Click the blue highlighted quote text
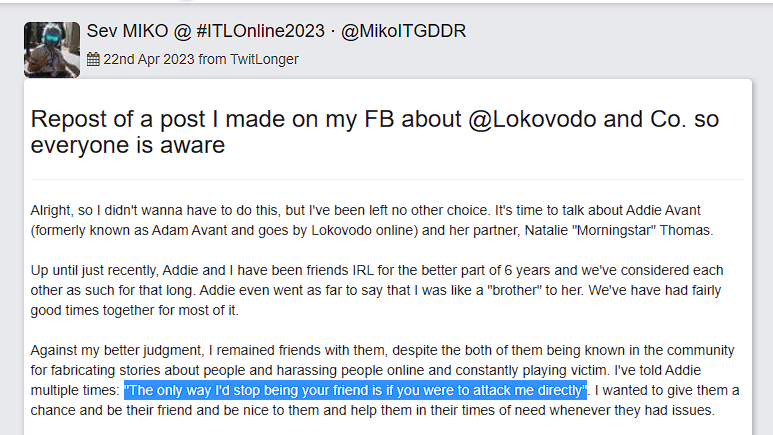Image resolution: width=773 pixels, height=435 pixels. [354, 389]
